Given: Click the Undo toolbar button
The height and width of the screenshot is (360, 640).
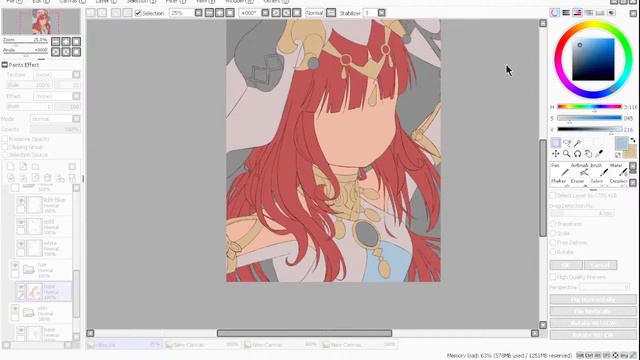Looking at the screenshot, I should pos(91,13).
